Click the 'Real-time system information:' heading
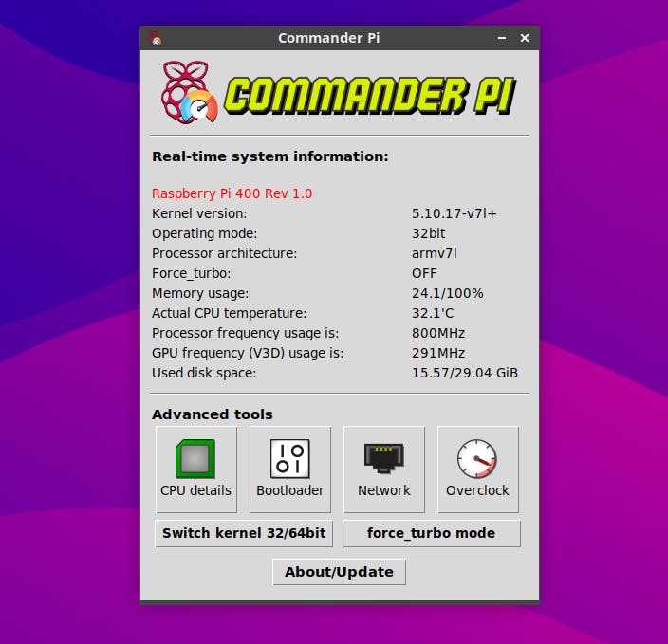Viewport: 668px width, 644px height. (270, 156)
